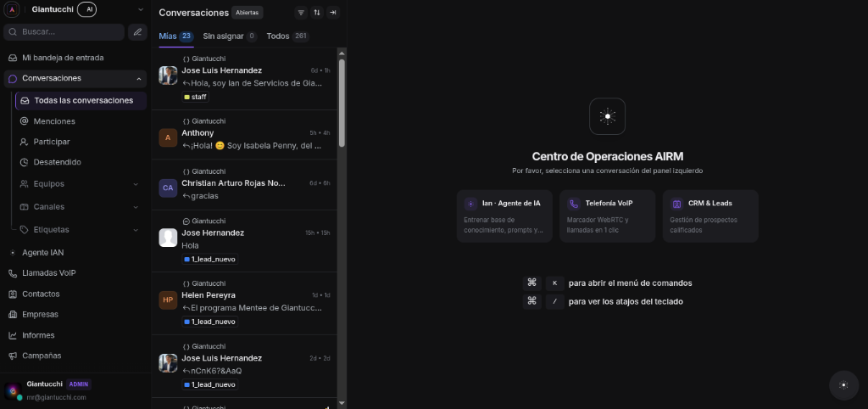Switch to the Todos tab

(288, 36)
